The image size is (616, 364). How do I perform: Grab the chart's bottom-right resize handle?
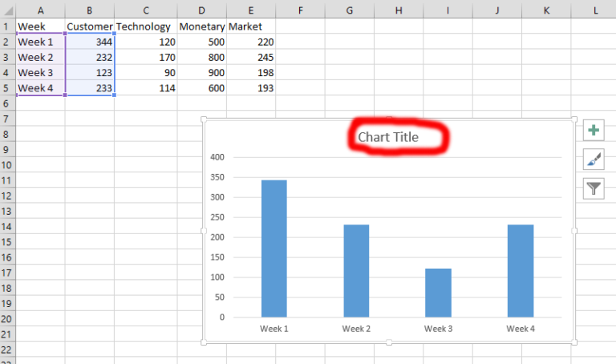[573, 342]
